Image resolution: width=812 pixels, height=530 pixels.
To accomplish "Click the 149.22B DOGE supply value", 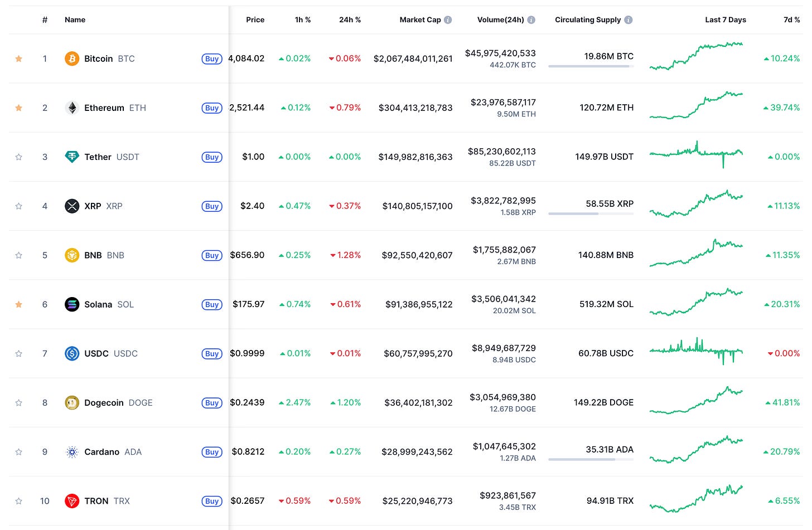I will point(603,402).
